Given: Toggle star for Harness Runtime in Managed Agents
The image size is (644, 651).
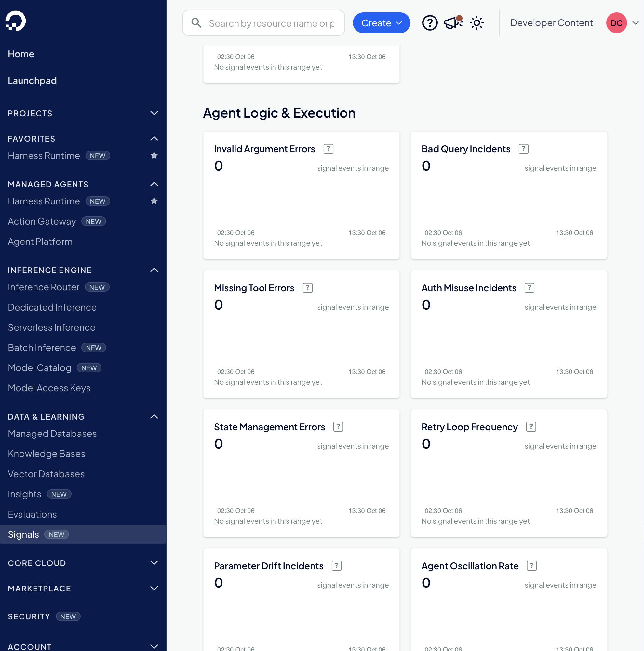Looking at the screenshot, I should coord(154,201).
